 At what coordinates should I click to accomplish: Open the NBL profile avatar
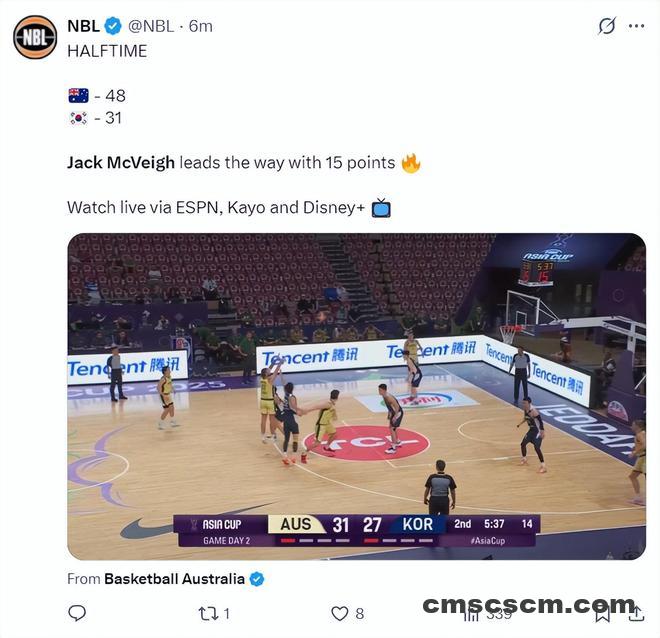click(x=35, y=37)
